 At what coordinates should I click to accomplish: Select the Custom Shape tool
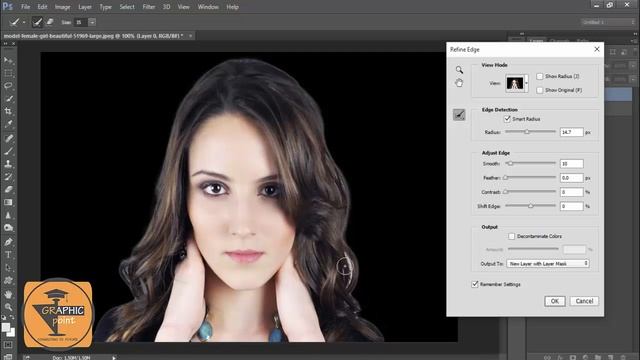point(8,281)
